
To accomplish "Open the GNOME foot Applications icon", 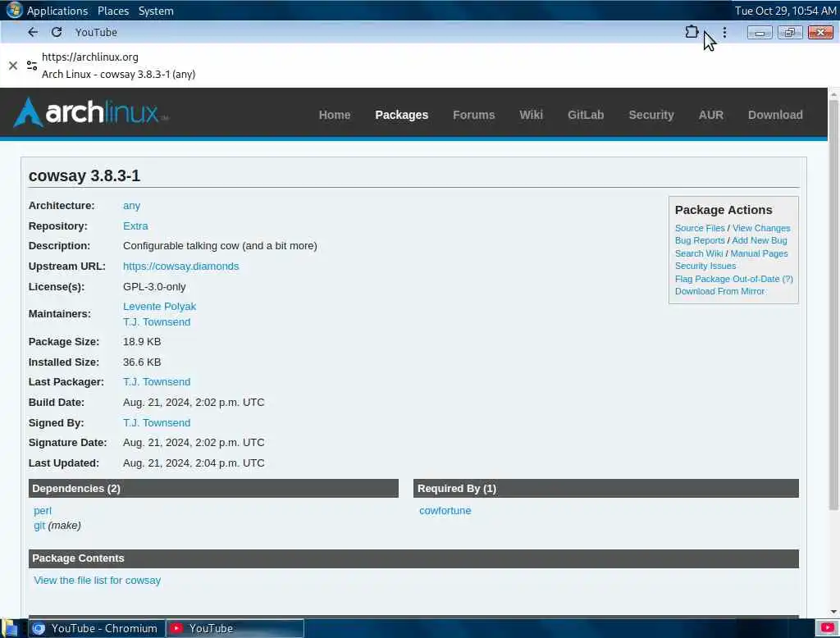I will tap(14, 10).
